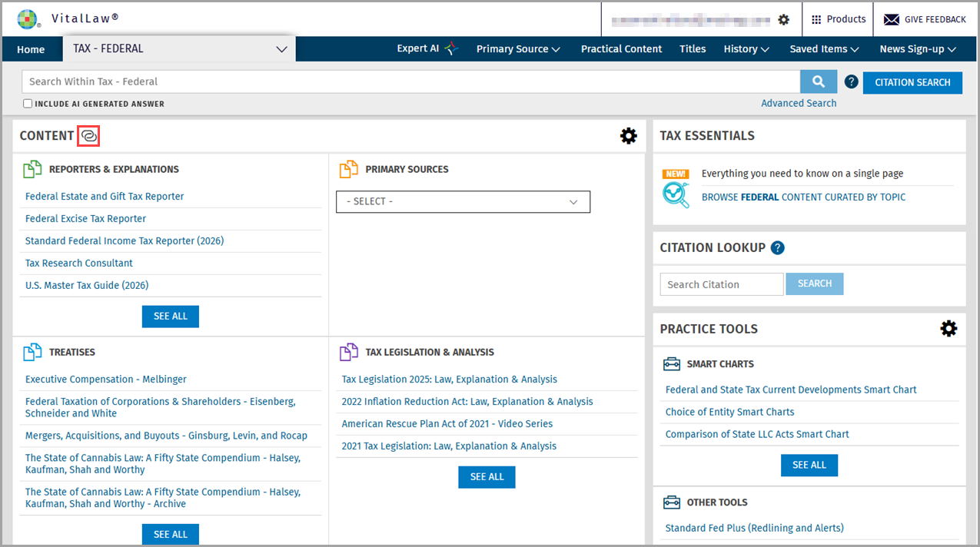980x547 pixels.
Task: Open Content panel settings gear
Action: tap(629, 136)
